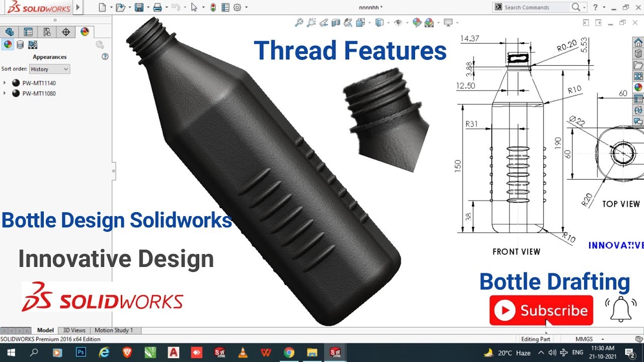Toggle View Scene, Lights and Cameras button
644x362 pixels.
pyautogui.click(x=33, y=44)
